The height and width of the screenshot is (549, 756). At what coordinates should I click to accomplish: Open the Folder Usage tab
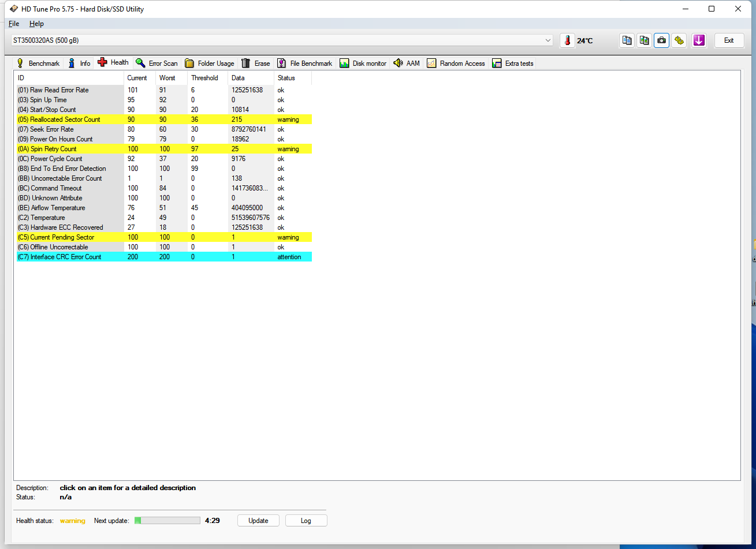210,64
